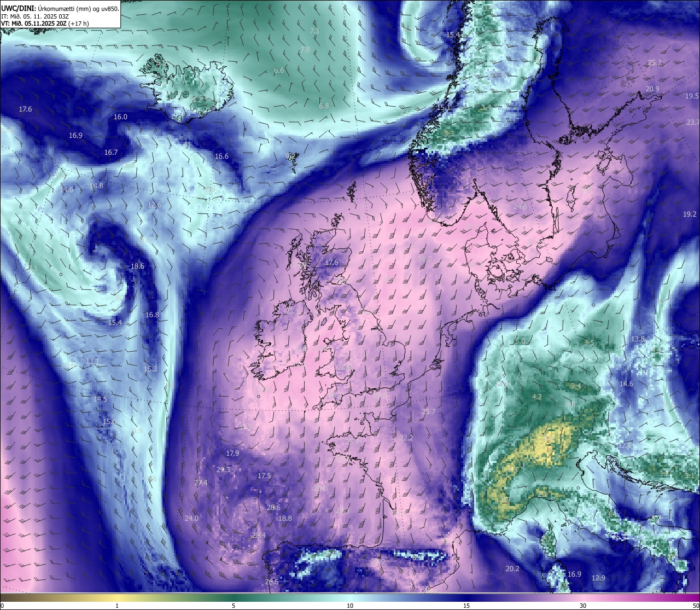Click the value 14.5 on the map
Screen dimensions: 700x610
(x=100, y=399)
